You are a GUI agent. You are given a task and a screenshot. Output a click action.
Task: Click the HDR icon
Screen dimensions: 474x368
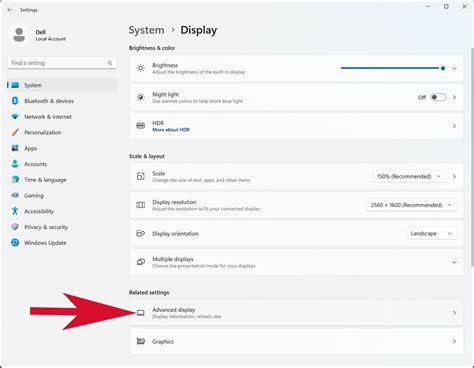tap(141, 126)
